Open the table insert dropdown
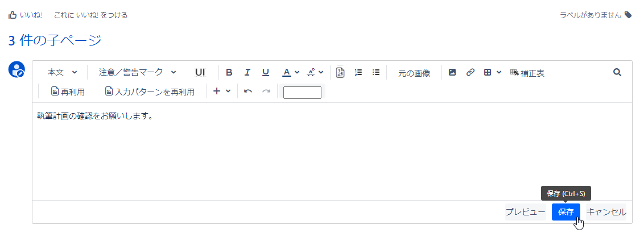 coord(493,73)
